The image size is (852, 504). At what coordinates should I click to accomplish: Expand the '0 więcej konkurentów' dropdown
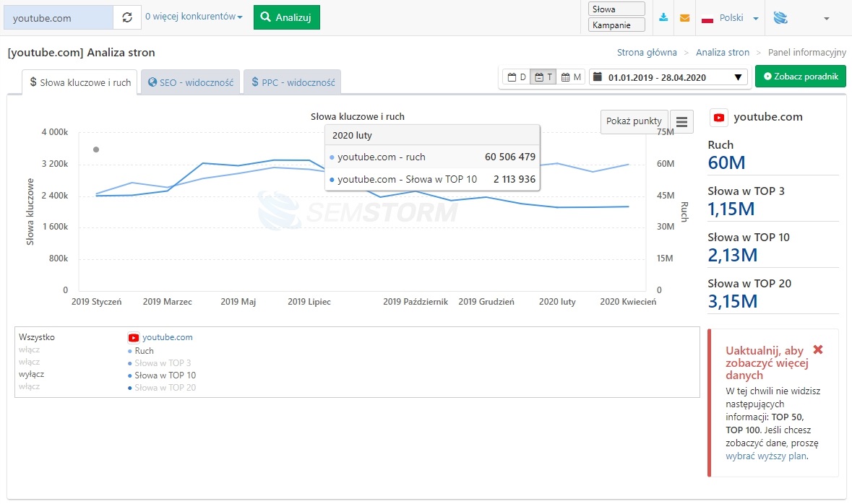tap(194, 17)
